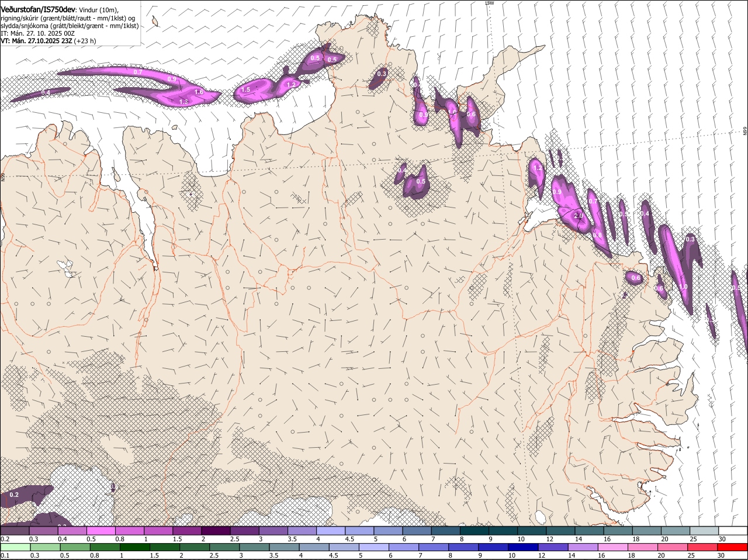Pick the light grey swatch labeled 25 in upper scale
This screenshot has height=560, width=748.
(x=704, y=531)
